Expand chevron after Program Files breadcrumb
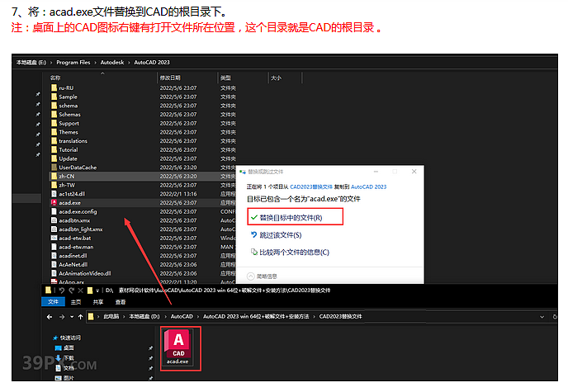 click(95, 63)
